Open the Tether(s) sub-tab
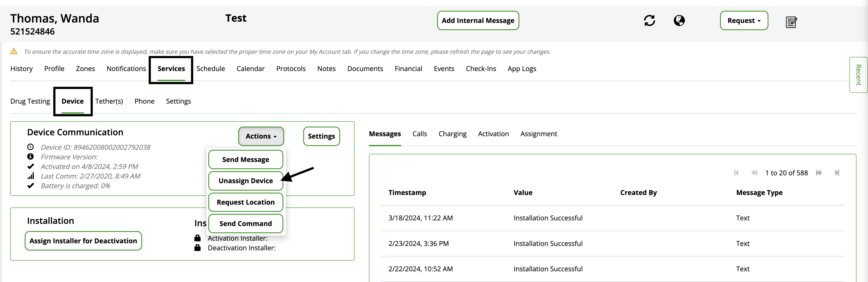 click(x=109, y=101)
